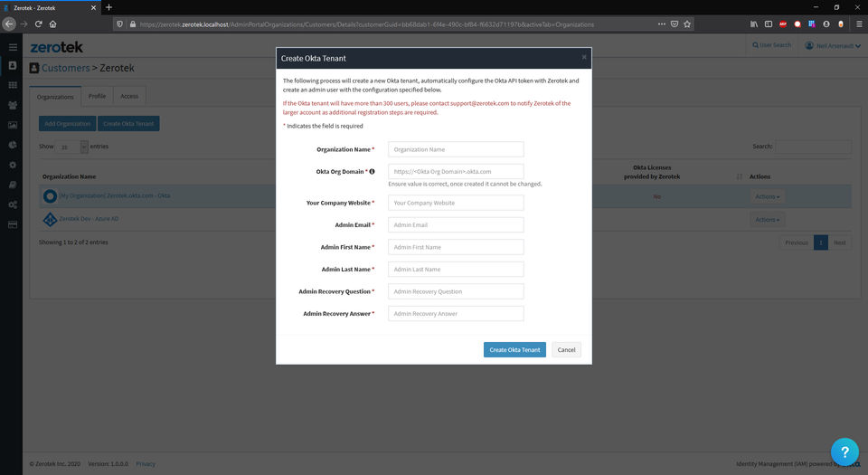
Task: Open the Zerotek Dev - Azure AD link
Action: 89,219
